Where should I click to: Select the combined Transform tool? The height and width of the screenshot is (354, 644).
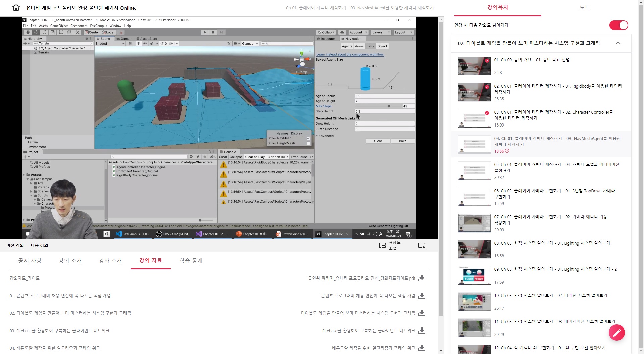pyautogui.click(x=69, y=32)
